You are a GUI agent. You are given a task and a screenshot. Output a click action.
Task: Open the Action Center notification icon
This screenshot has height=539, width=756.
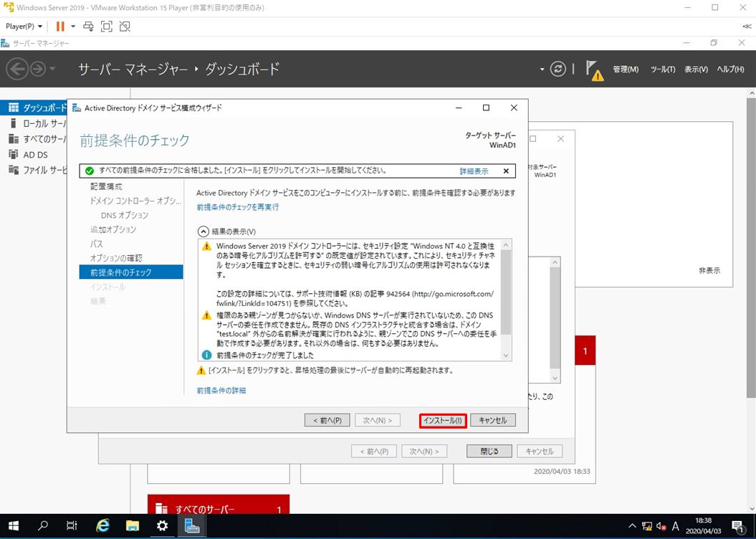click(737, 526)
